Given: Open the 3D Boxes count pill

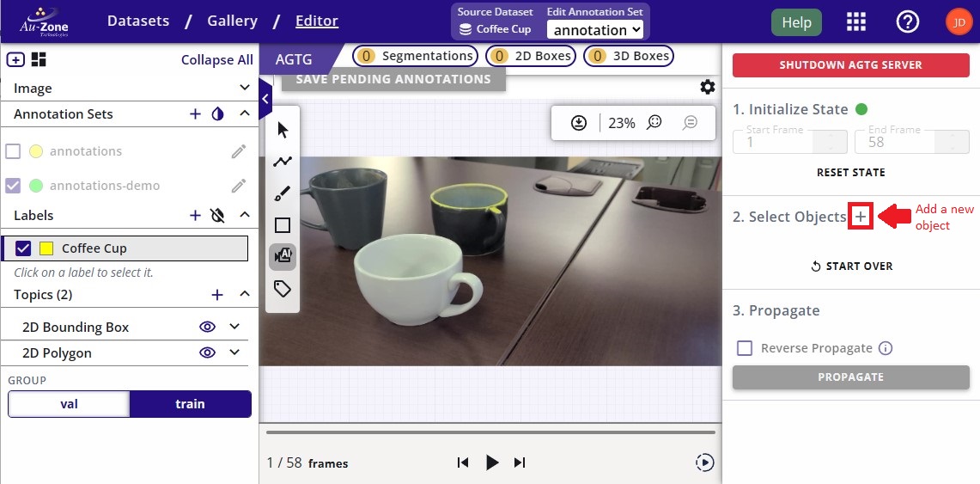Looking at the screenshot, I should click(628, 56).
